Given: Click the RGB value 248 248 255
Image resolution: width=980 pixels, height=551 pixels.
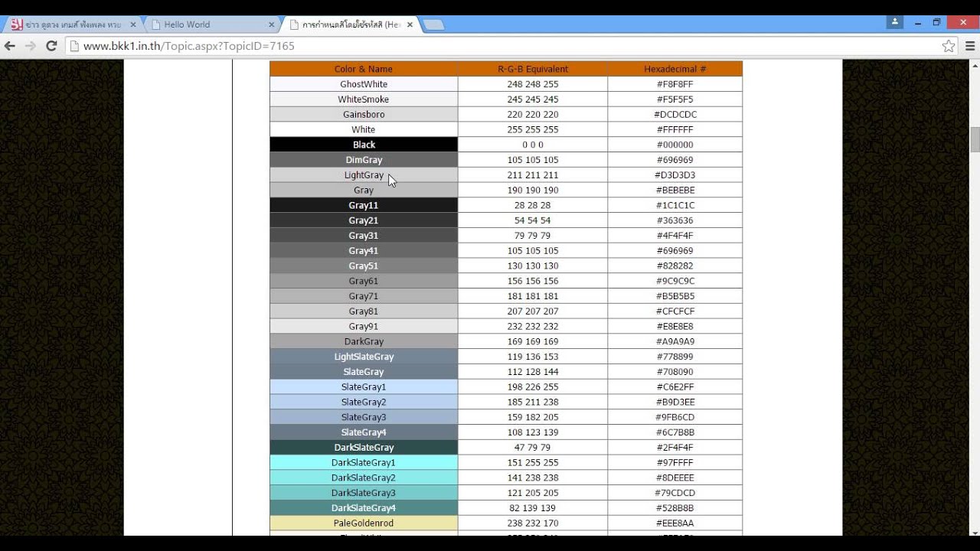Looking at the screenshot, I should [x=533, y=84].
